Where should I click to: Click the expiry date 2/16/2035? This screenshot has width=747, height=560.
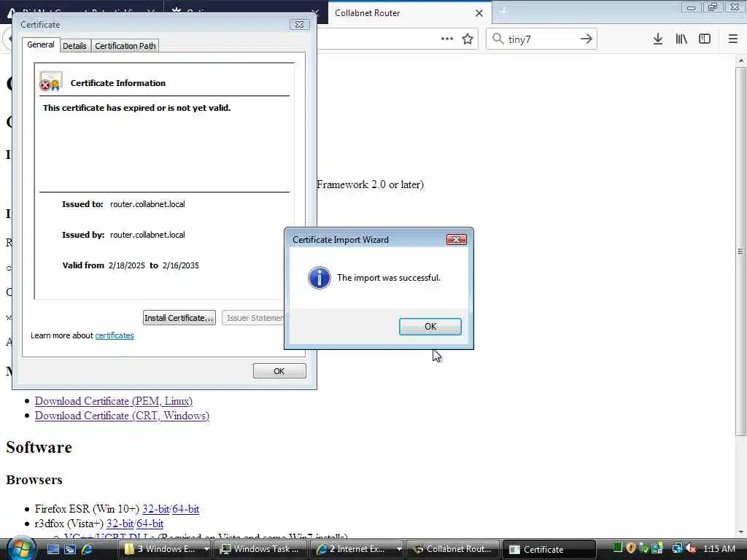(x=181, y=265)
